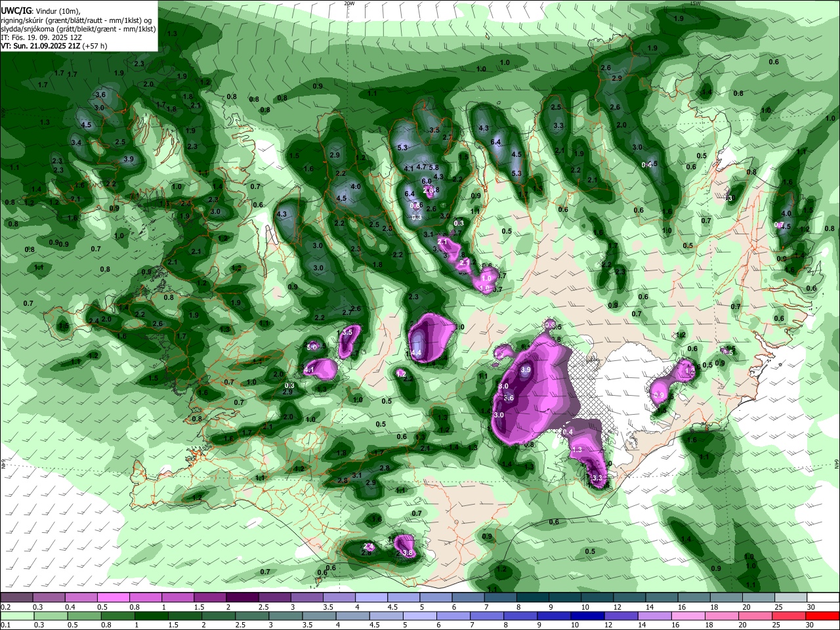Image resolution: width=840 pixels, height=630 pixels.
Task: Click the "5.0" value beside the pink snow patch
Action: [312, 346]
